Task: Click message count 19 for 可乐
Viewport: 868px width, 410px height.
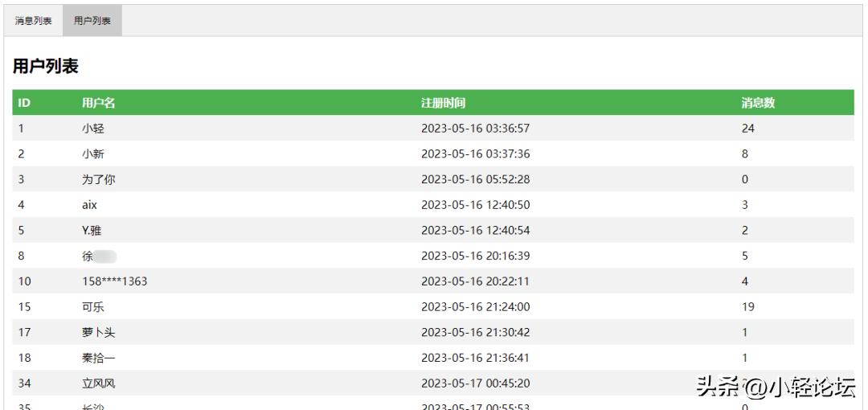Action: (x=747, y=307)
